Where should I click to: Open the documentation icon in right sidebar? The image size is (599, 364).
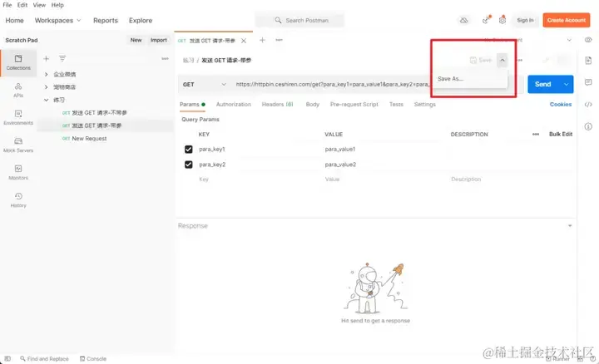click(588, 61)
